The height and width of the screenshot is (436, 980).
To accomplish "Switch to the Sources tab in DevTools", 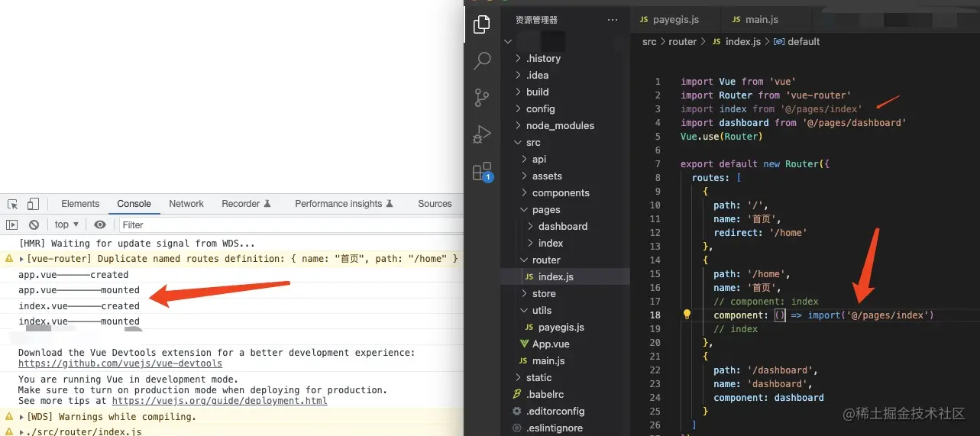I will click(435, 204).
